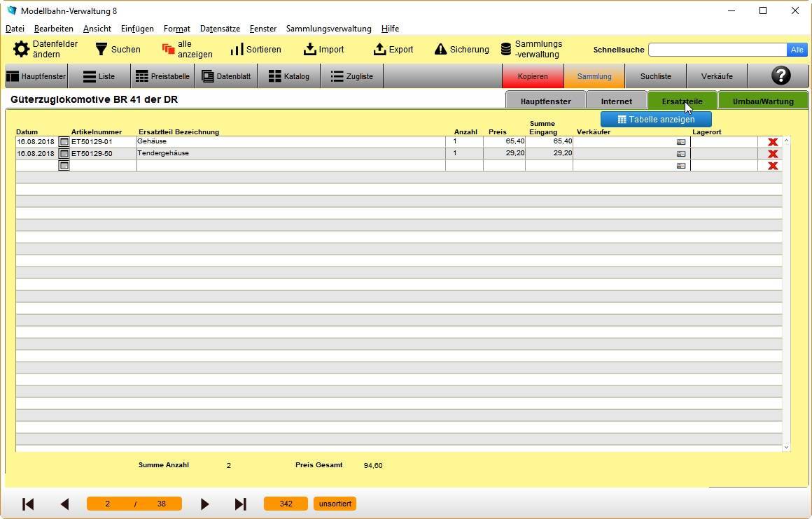
Task: Toggle the unsortiert sort status button
Action: point(335,504)
